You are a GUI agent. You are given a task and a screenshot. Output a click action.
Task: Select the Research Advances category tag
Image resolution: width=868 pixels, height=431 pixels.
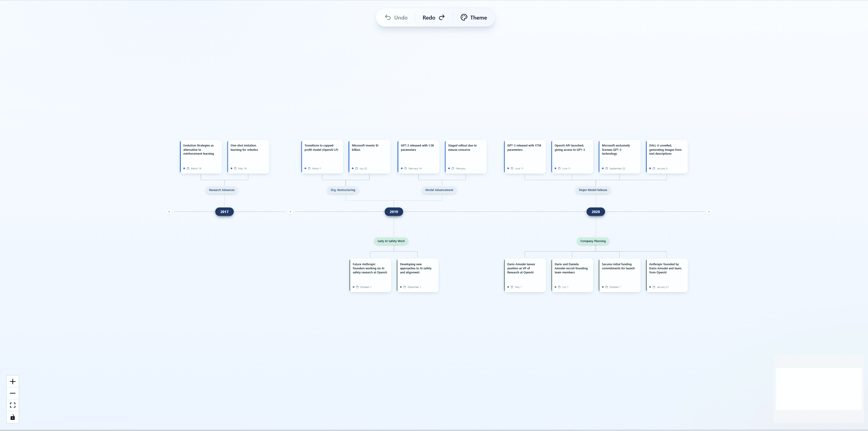click(x=222, y=190)
